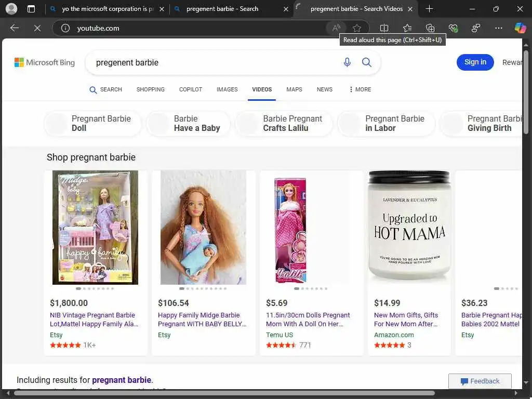Open '11.5in/30cm Dolls Pregnant Mom' listing link
The height and width of the screenshot is (399, 532).
pos(308,320)
